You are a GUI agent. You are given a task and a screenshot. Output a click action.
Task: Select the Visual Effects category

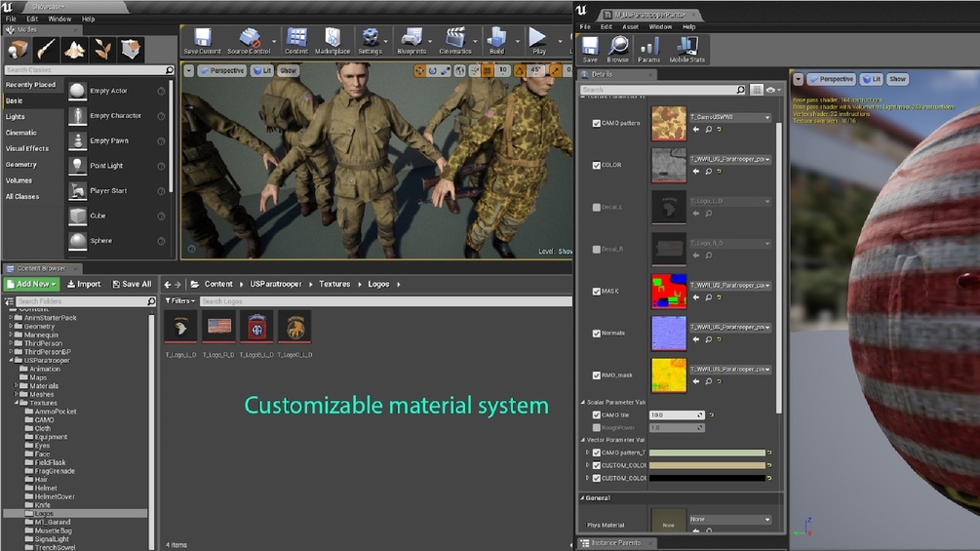27,148
